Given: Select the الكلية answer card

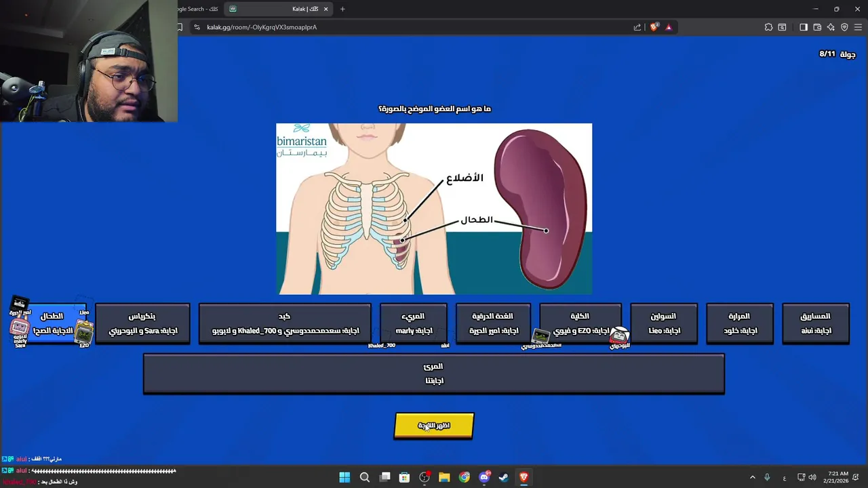Looking at the screenshot, I should pos(580,323).
